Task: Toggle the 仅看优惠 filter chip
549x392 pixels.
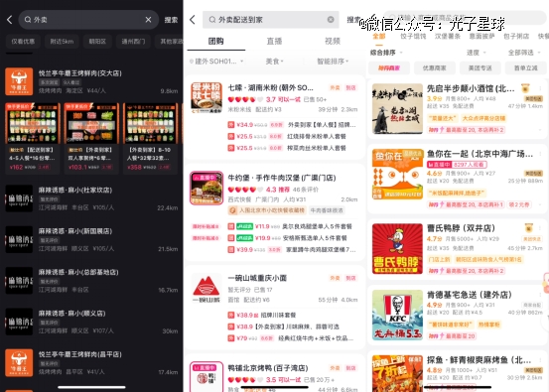Action: click(23, 42)
